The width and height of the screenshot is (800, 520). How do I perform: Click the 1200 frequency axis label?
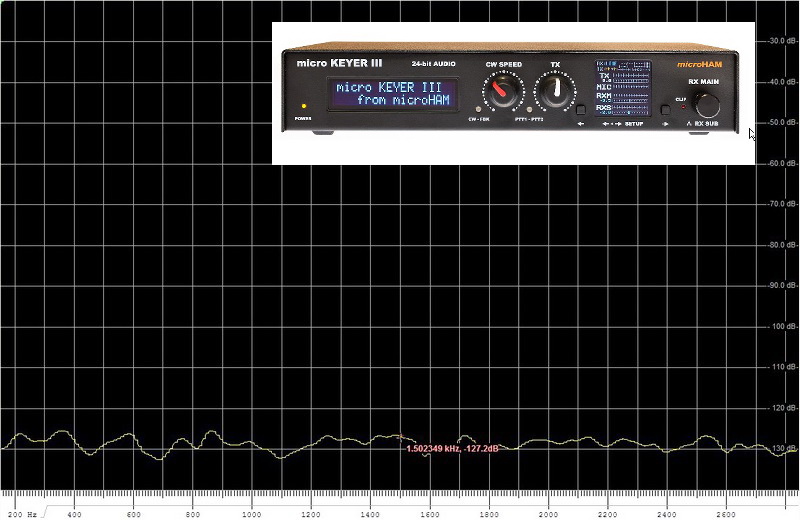coord(311,514)
